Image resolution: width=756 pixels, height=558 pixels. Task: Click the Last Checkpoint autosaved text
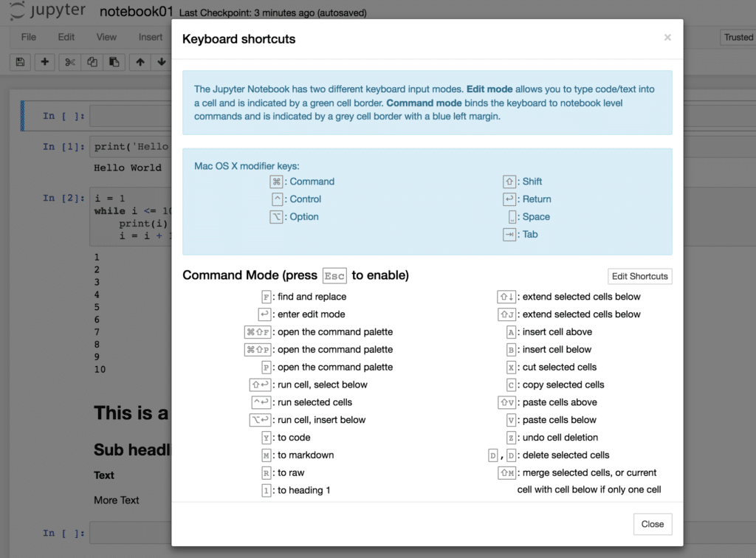[272, 13]
